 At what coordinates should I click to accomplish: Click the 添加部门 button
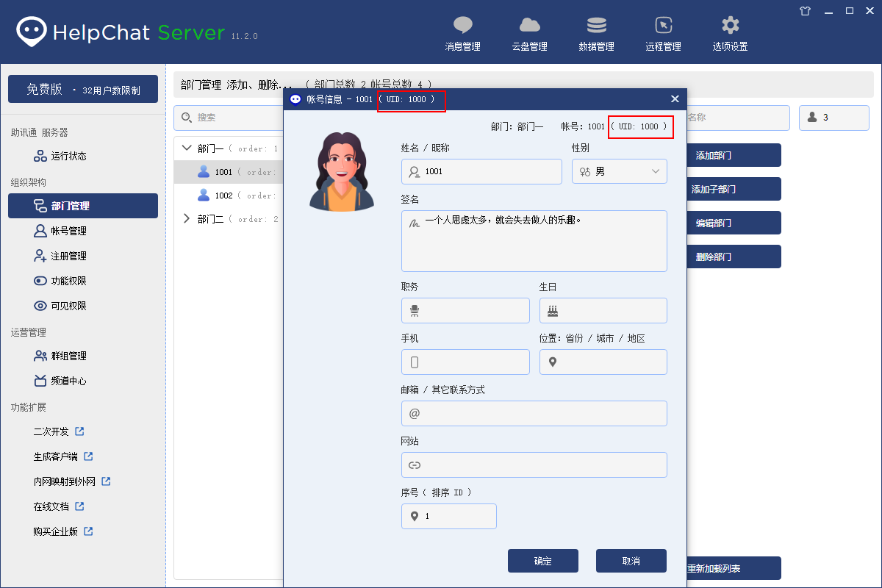[734, 155]
